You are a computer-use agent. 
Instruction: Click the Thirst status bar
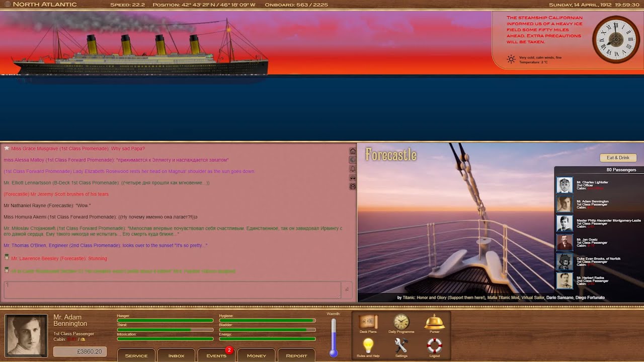165,330
